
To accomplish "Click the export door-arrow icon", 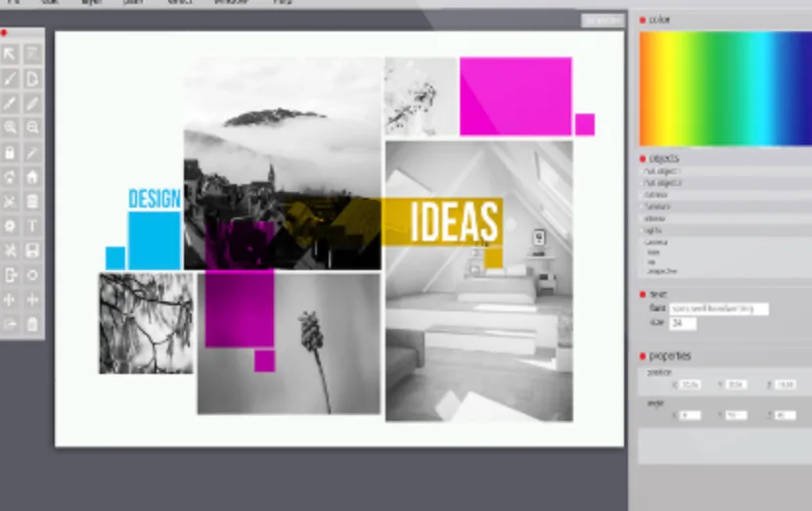I will [10, 275].
